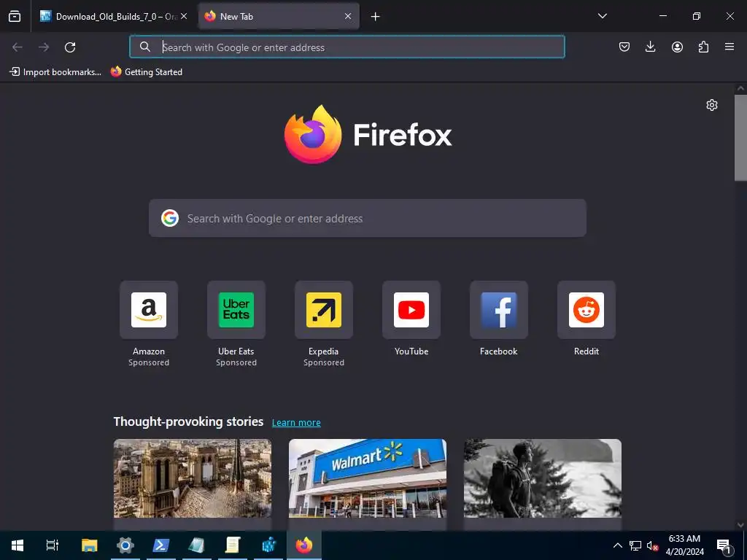
Task: Close the New Tab tab
Action: click(348, 16)
